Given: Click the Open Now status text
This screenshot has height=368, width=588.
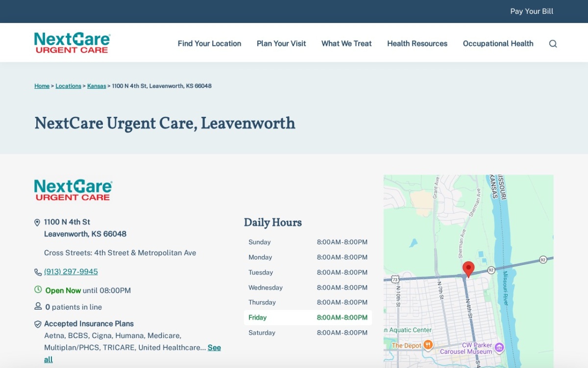Looking at the screenshot, I should click(x=63, y=290).
